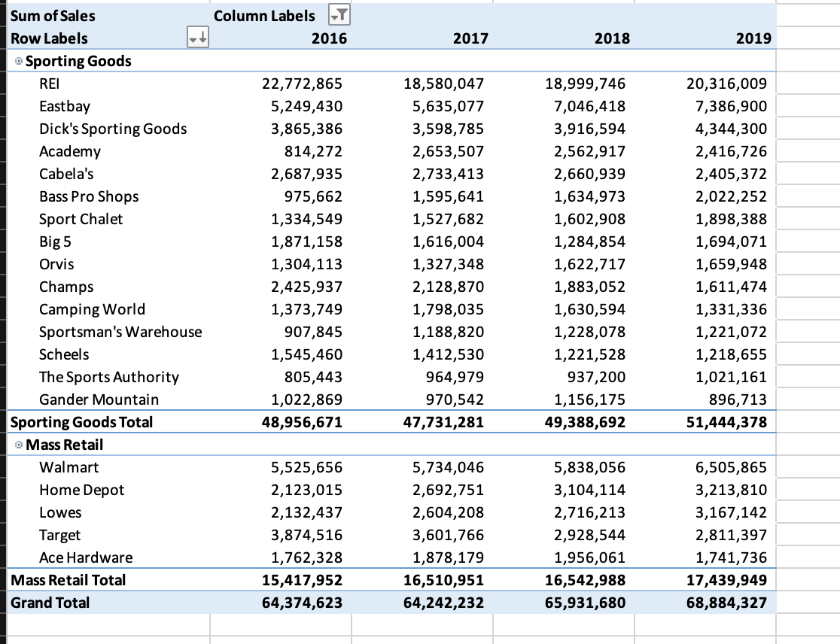840x644 pixels.
Task: Open the Row Labels sort dropdown
Action: 198,38
